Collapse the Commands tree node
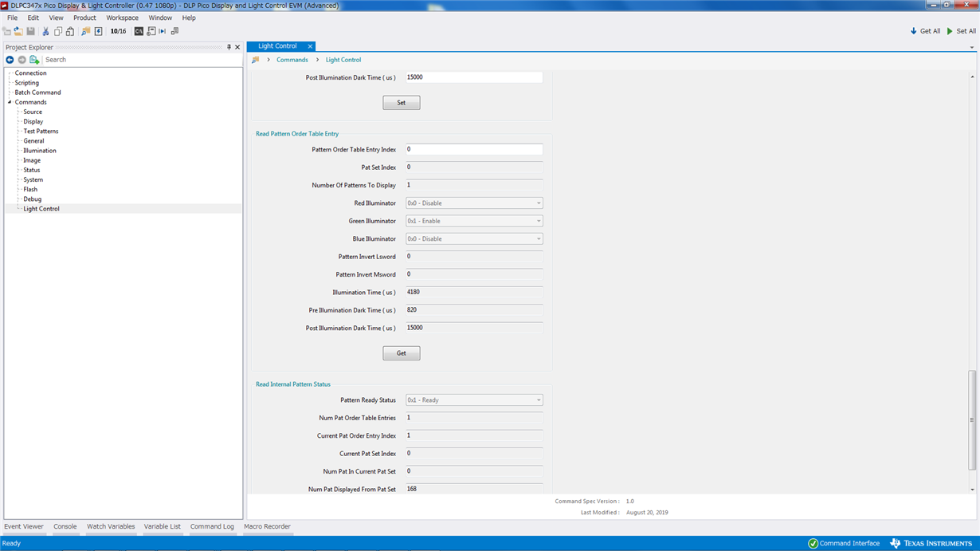The height and width of the screenshot is (551, 980). 10,102
